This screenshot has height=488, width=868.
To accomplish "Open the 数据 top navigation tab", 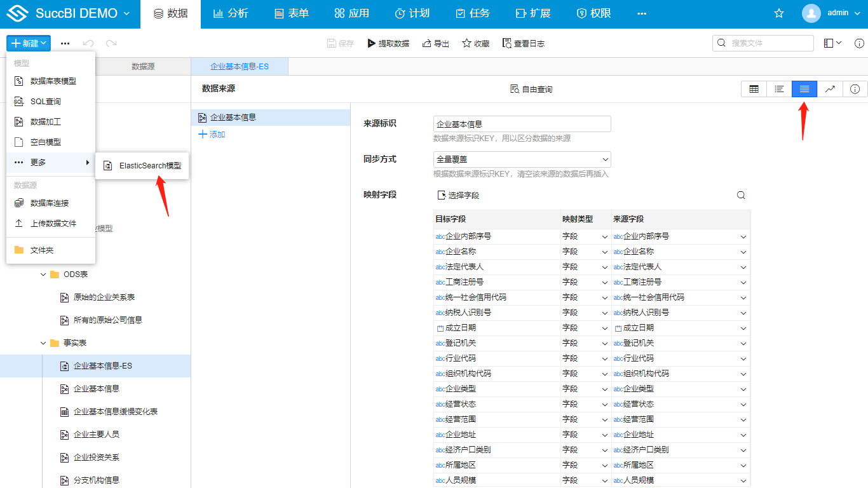I will [170, 13].
